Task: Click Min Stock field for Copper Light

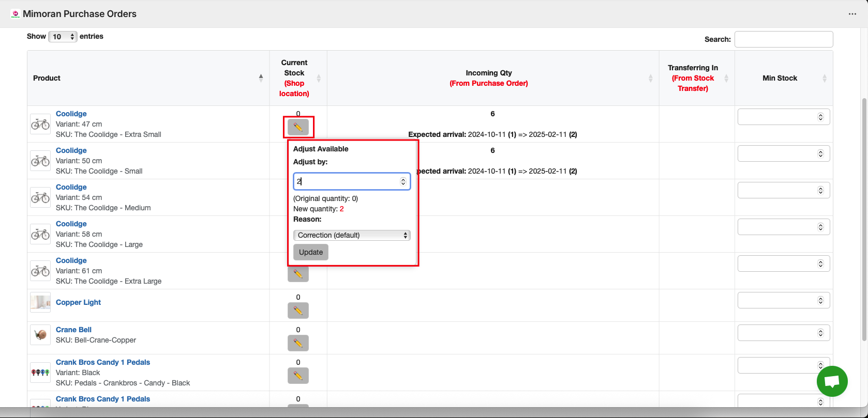Action: [784, 300]
